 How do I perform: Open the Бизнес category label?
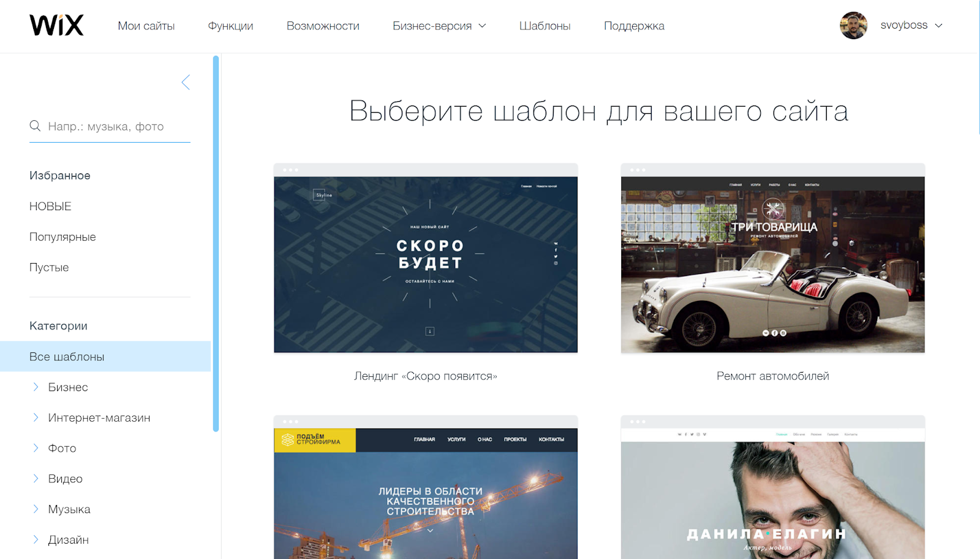click(x=68, y=387)
